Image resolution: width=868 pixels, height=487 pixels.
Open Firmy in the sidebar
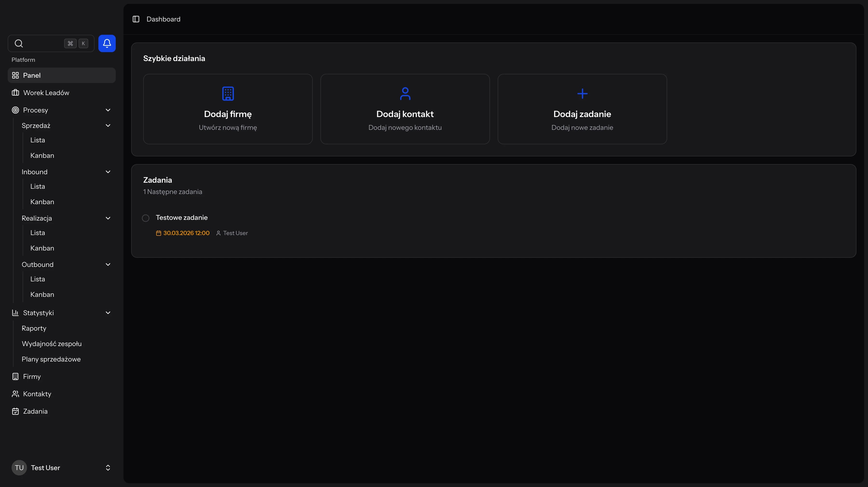[x=32, y=376]
